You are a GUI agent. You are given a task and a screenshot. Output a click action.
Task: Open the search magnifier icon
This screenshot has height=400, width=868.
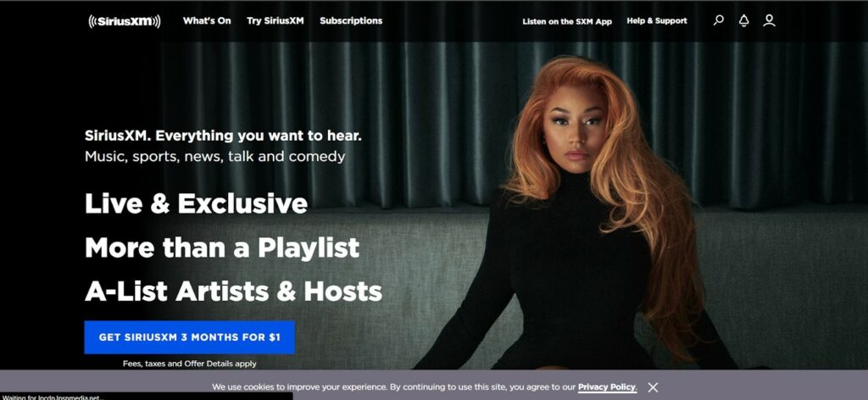click(x=719, y=20)
